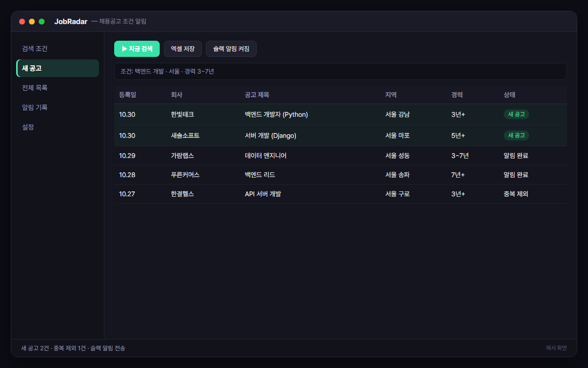Image resolution: width=588 pixels, height=368 pixels.
Task: Click the 엑셀 저장 button
Action: point(183,49)
